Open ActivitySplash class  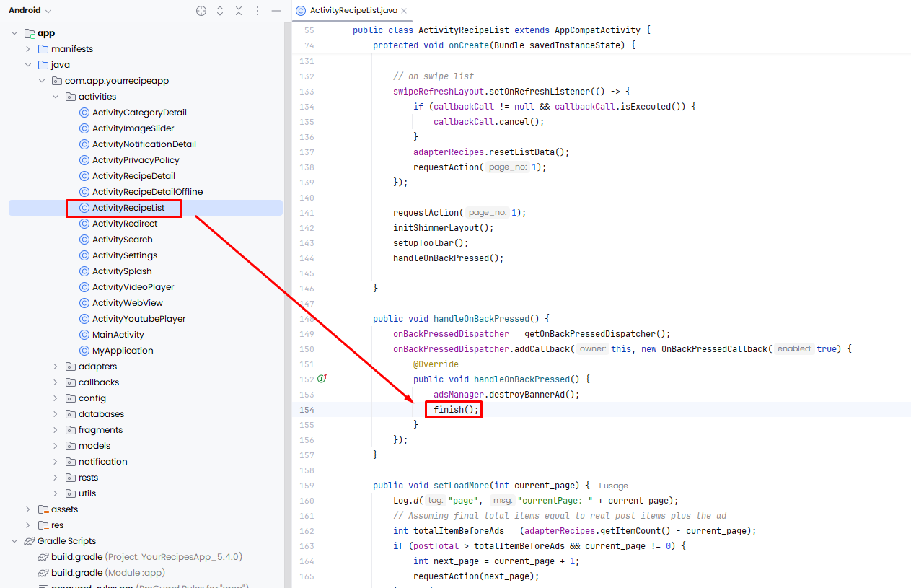tap(122, 271)
